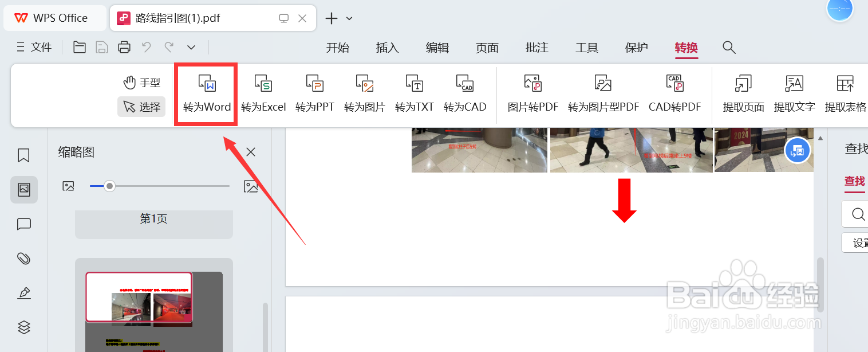868x352 pixels.
Task: Undo the last action
Action: 147,47
